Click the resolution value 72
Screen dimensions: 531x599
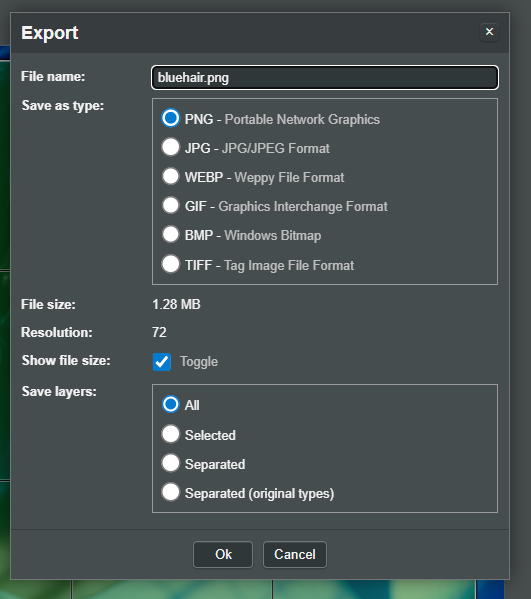159,332
